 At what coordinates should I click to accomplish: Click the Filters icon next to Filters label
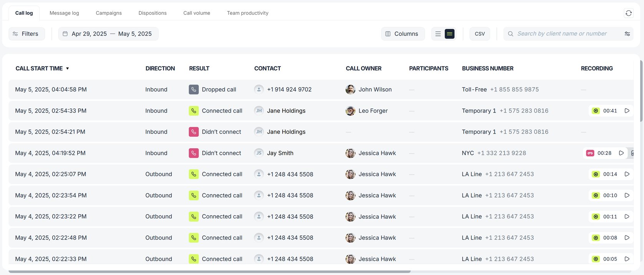15,34
